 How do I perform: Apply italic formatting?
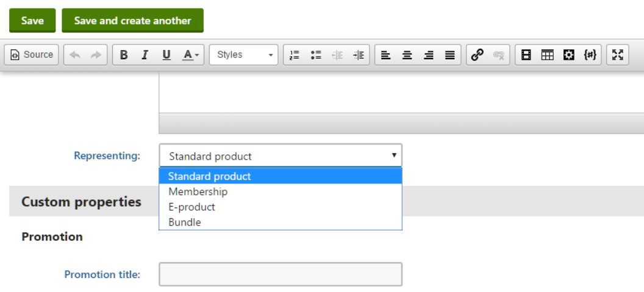tap(145, 55)
